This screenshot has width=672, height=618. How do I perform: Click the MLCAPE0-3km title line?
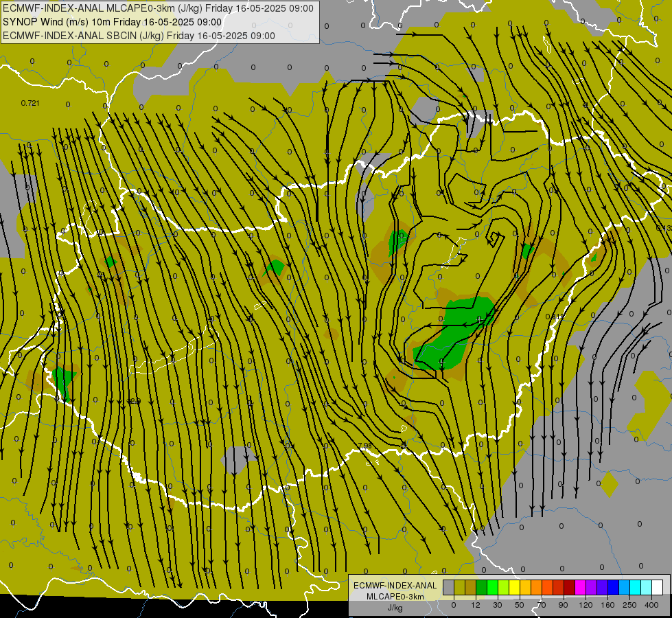pyautogui.click(x=158, y=8)
